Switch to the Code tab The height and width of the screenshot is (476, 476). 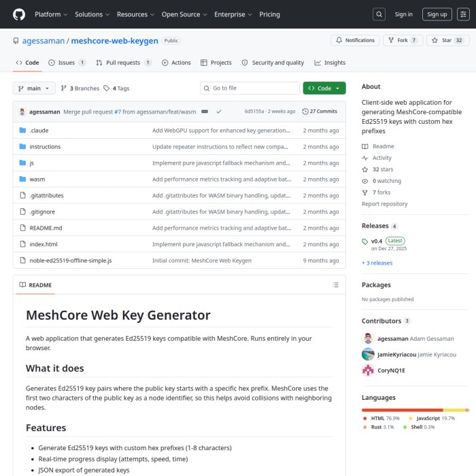tap(27, 63)
